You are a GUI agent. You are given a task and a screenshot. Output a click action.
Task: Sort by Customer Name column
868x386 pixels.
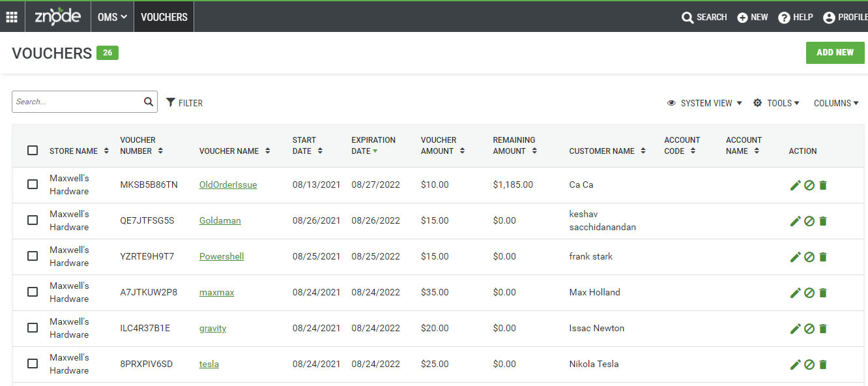[607, 151]
